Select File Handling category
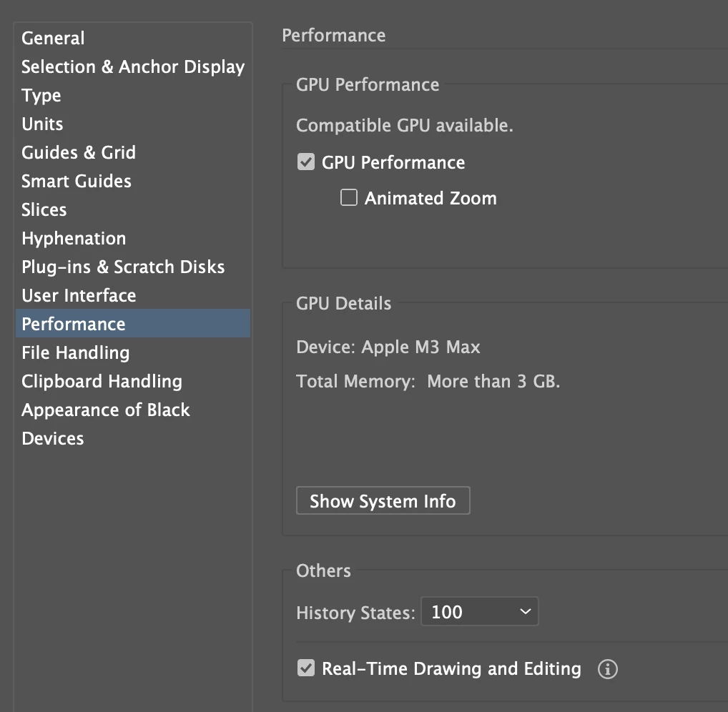 [75, 352]
